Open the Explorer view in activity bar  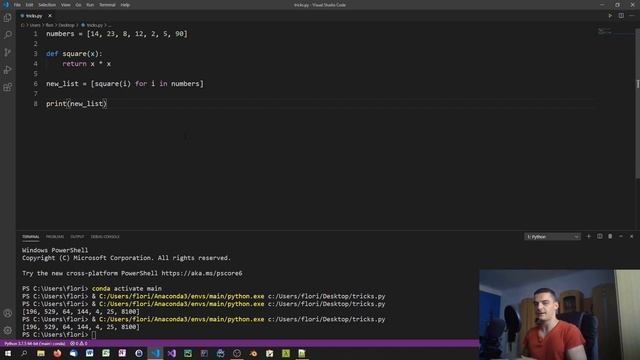(x=7, y=18)
